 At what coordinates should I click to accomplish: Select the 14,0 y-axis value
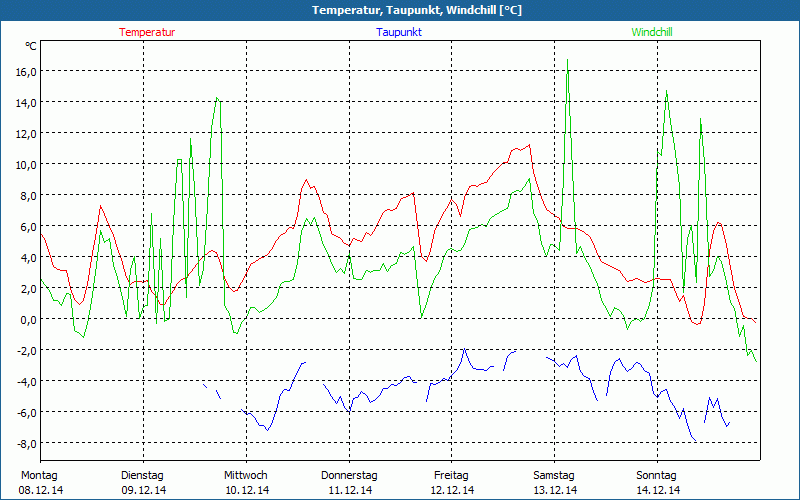tap(26, 103)
